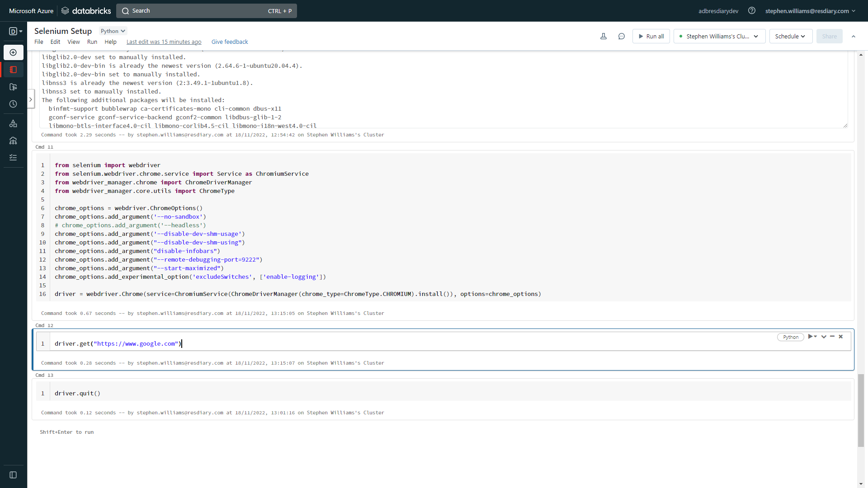868x488 pixels.
Task: Open the Workflows checklist icon
Action: [13, 157]
